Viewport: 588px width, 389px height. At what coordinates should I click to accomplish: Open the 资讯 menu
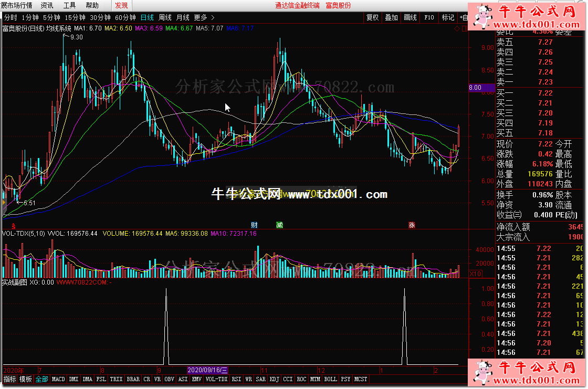(47, 5)
